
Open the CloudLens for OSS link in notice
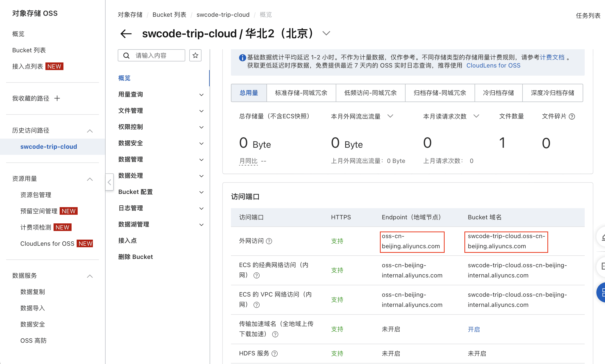pos(493,65)
